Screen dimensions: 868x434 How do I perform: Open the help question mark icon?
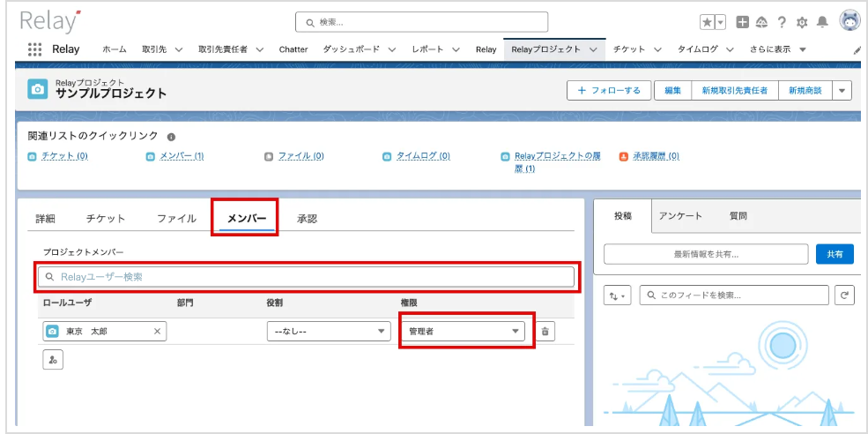click(782, 22)
